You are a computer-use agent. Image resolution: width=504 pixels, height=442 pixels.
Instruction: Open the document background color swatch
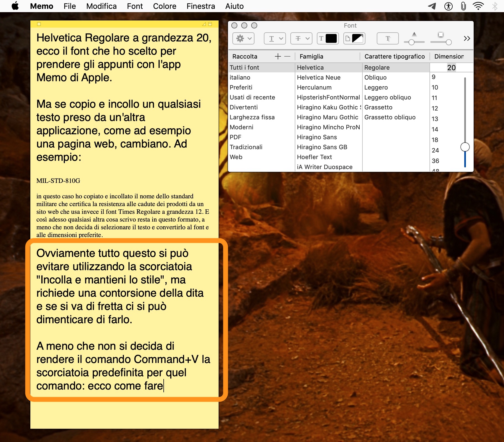point(354,38)
